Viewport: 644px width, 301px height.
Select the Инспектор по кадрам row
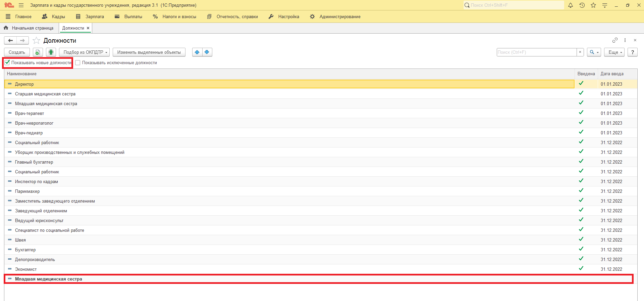point(321,181)
